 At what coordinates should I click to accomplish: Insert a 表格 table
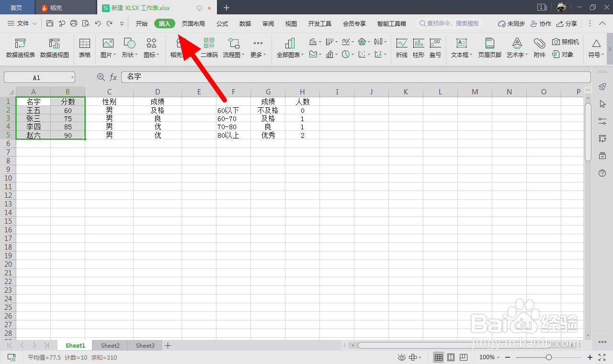(85, 48)
